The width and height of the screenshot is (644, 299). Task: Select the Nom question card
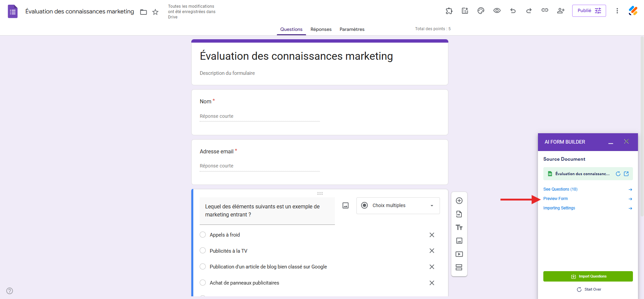tap(319, 112)
